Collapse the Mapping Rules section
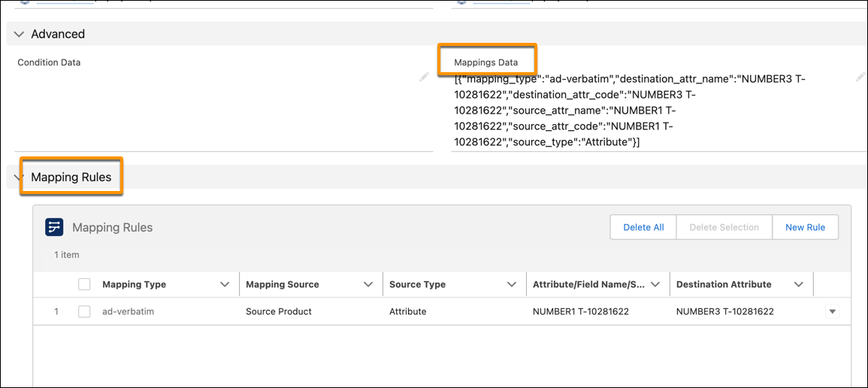868x388 pixels. (x=17, y=178)
